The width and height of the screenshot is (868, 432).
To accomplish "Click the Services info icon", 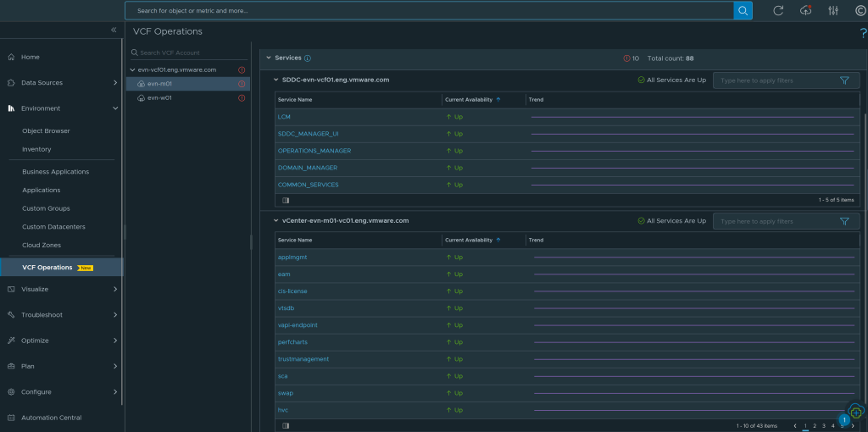I will click(x=308, y=58).
